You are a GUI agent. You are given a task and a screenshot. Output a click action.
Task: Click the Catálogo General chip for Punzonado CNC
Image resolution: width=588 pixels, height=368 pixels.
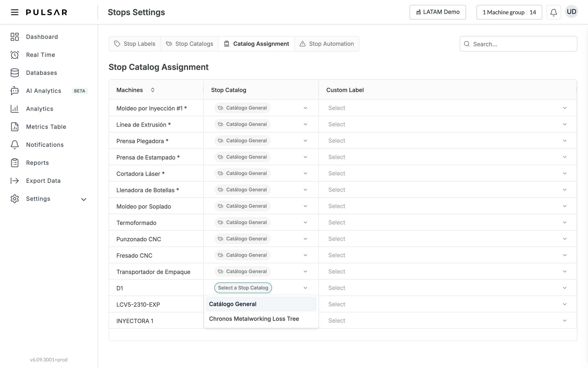tap(243, 239)
